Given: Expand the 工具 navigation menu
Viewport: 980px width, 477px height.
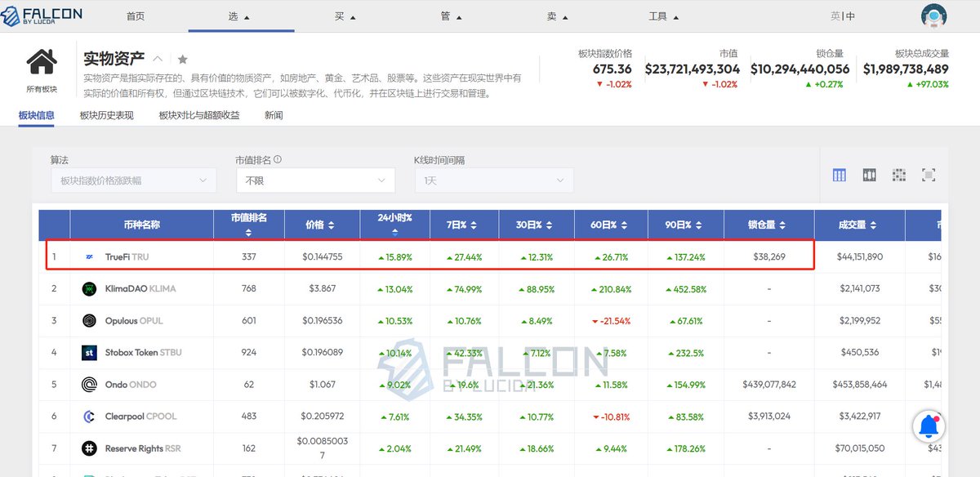Looking at the screenshot, I should pyautogui.click(x=663, y=16).
